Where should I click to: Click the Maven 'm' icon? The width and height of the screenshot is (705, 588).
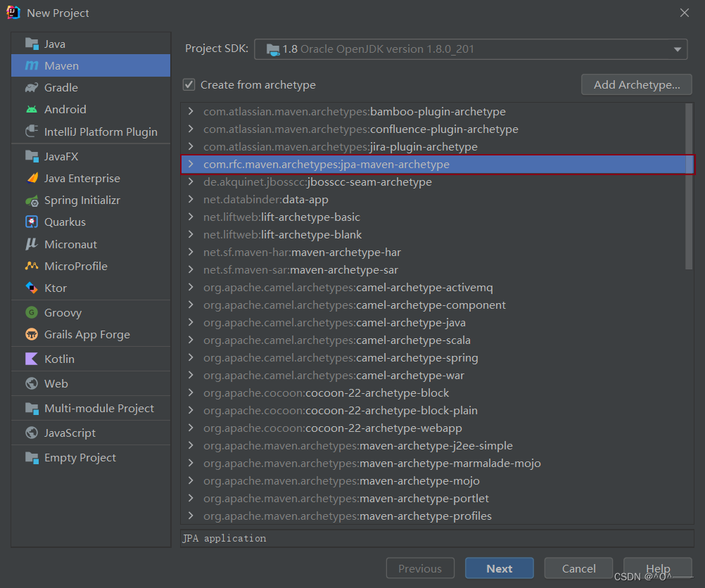[32, 65]
